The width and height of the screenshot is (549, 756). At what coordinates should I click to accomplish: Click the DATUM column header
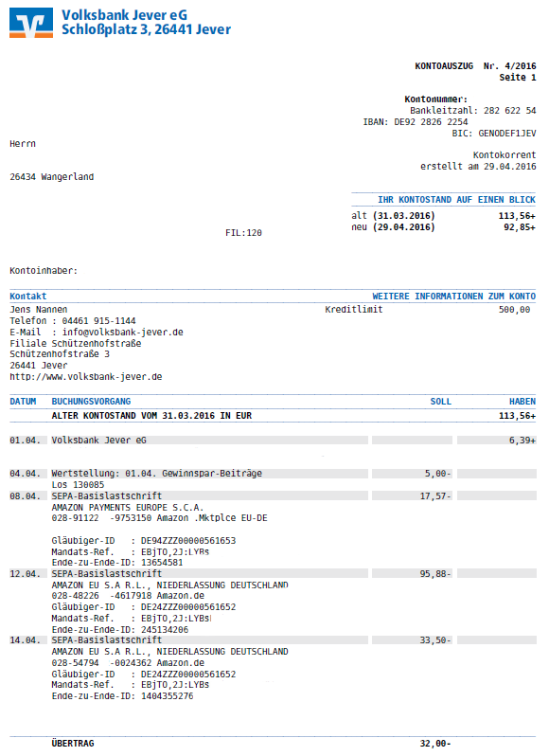pos(23,401)
